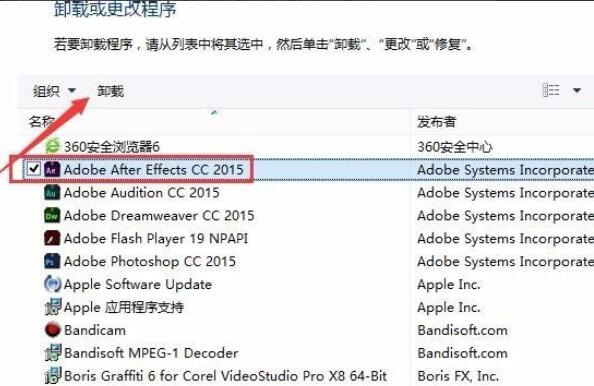Click the Apple Software Update icon

pos(52,284)
